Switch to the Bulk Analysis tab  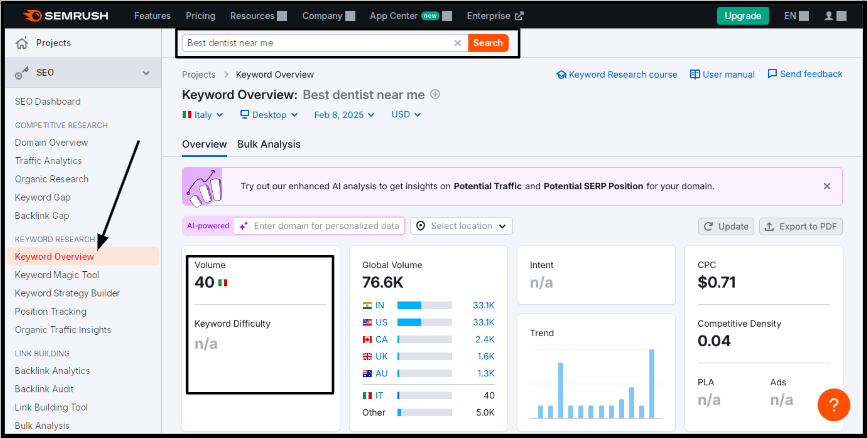(x=269, y=144)
